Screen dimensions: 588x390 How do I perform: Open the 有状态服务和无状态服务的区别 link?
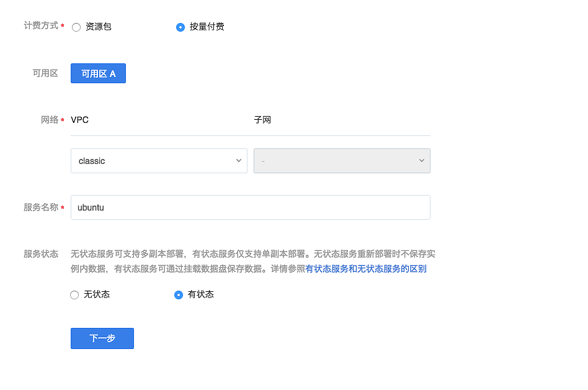(365, 269)
